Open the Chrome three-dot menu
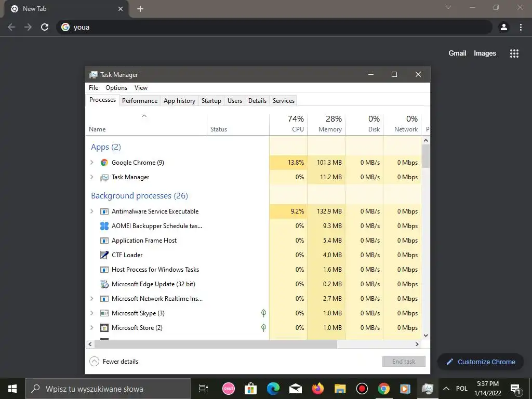532x399 pixels. [x=521, y=27]
